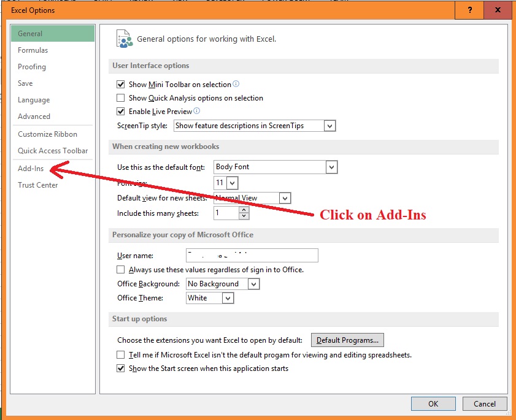Image resolution: width=516 pixels, height=420 pixels.
Task: Open the Default view for new sheets dropdown
Action: [283, 198]
